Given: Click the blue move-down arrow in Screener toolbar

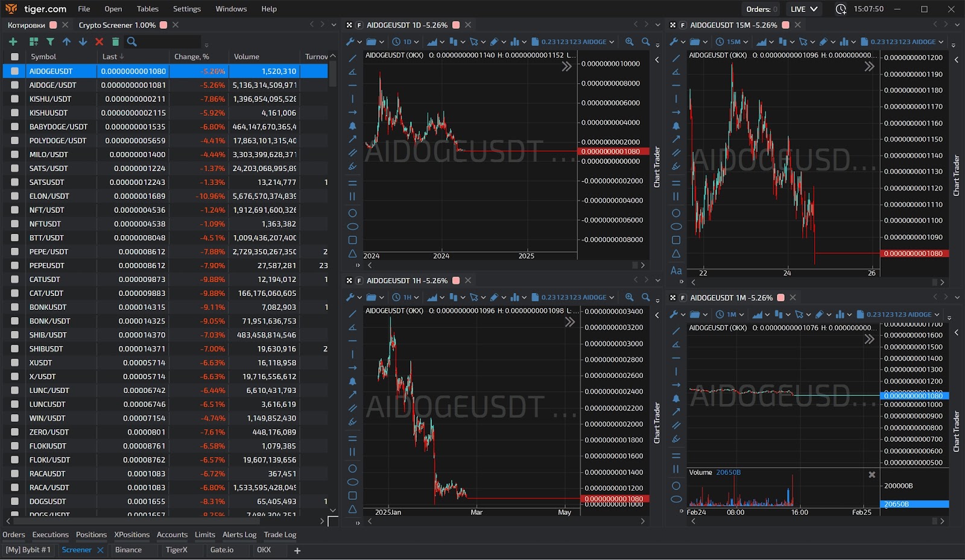Looking at the screenshot, I should pyautogui.click(x=83, y=42).
